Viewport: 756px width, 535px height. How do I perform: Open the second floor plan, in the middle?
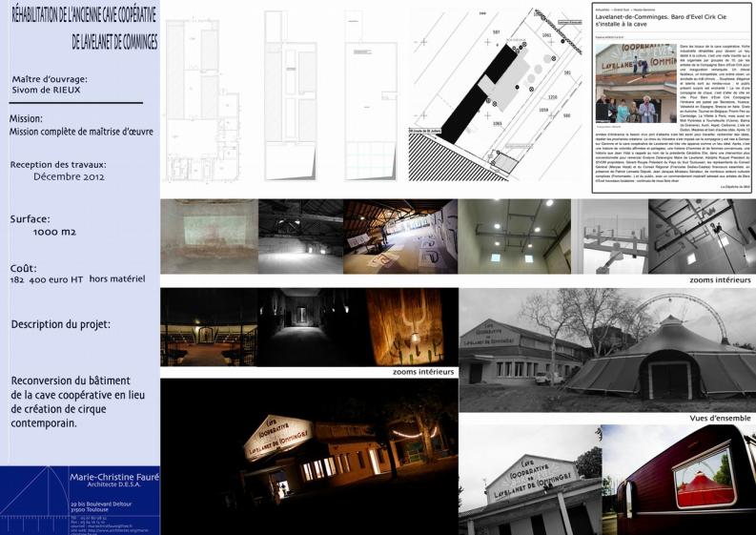(290, 95)
